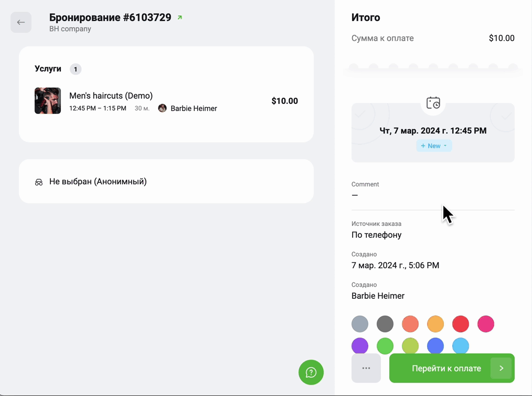Click the BH company subtitle
Image resolution: width=532 pixels, height=396 pixels.
70,29
